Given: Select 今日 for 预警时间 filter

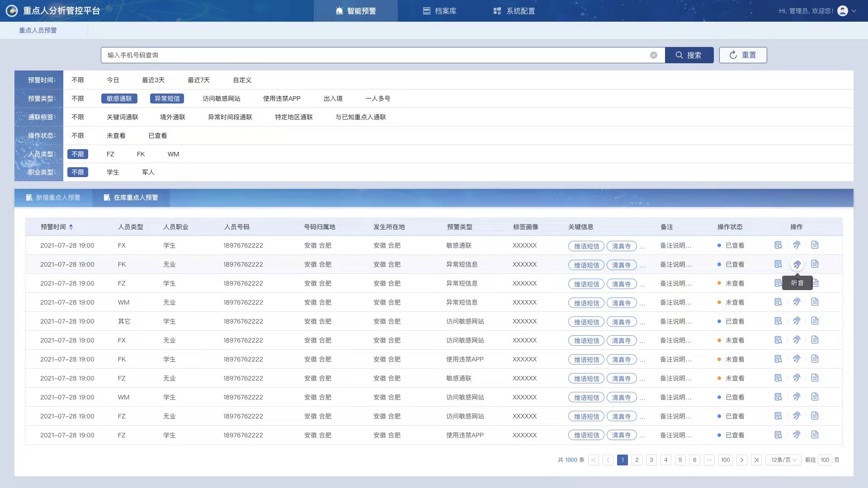Looking at the screenshot, I should pos(113,80).
